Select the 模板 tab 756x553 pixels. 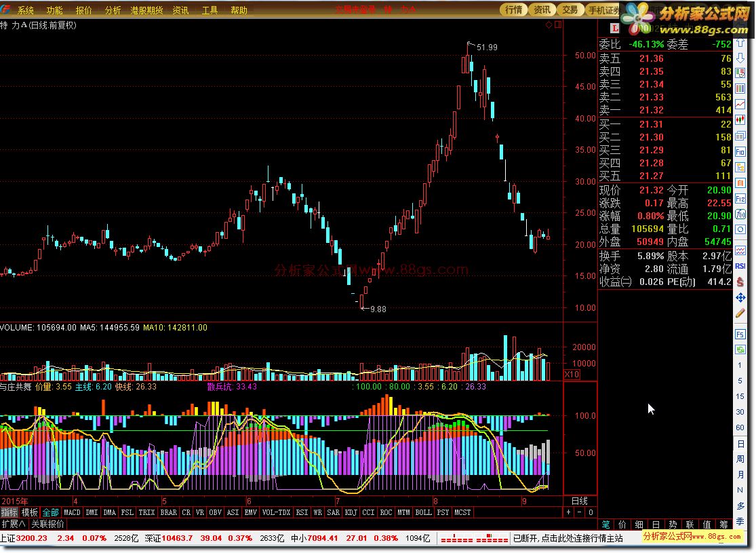[x=29, y=512]
